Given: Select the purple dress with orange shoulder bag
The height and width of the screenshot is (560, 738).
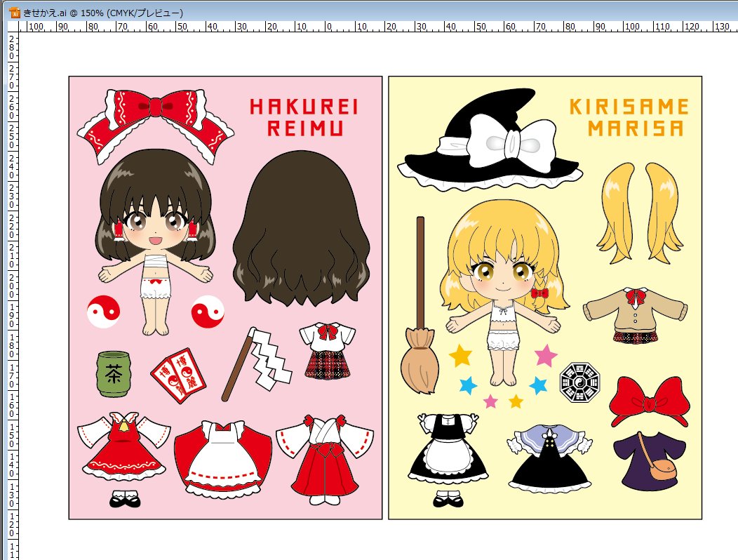Looking at the screenshot, I should click(x=650, y=461).
